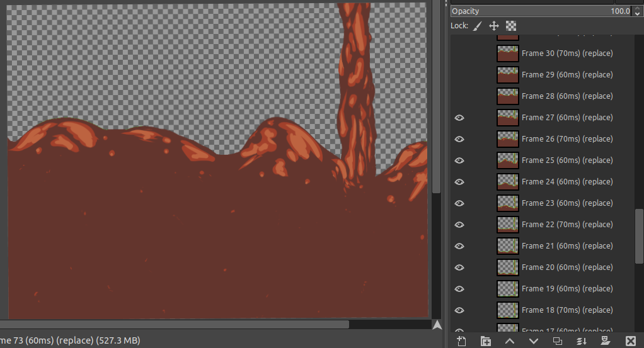Image resolution: width=644 pixels, height=348 pixels.
Task: Click the layers panel vertical scrollbar
Action: (x=639, y=232)
